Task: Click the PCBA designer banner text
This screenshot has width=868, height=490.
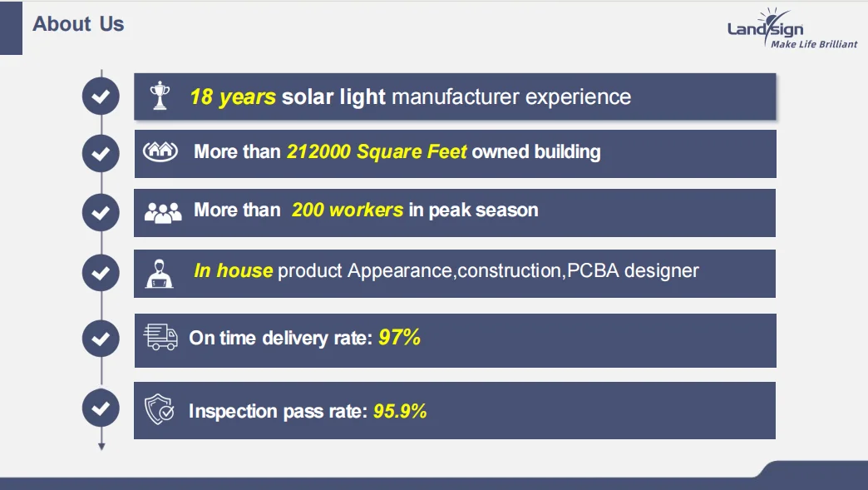Action: pos(632,270)
